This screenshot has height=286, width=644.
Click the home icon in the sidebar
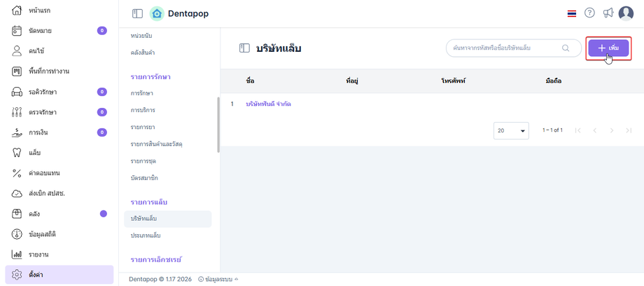click(17, 11)
